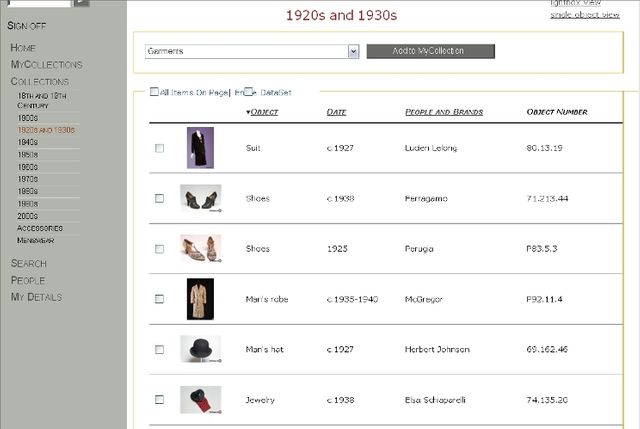640x429 pixels.
Task: Open MyCollections in the sidebar
Action: (x=47, y=64)
